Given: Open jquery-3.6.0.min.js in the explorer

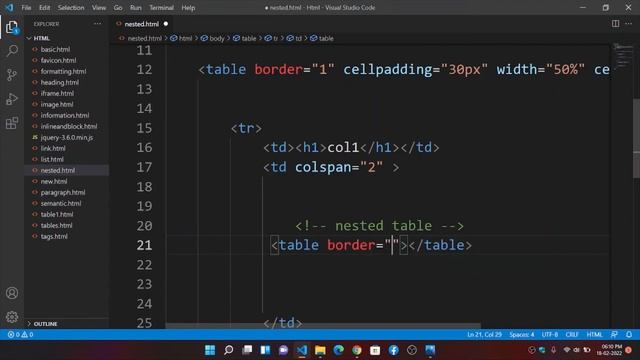Looking at the screenshot, I should pyautogui.click(x=67, y=137).
